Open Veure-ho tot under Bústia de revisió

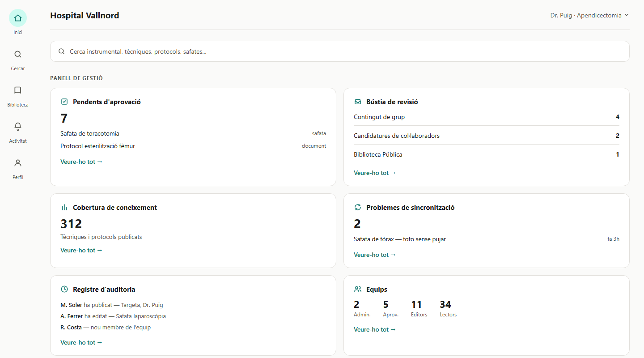(375, 173)
